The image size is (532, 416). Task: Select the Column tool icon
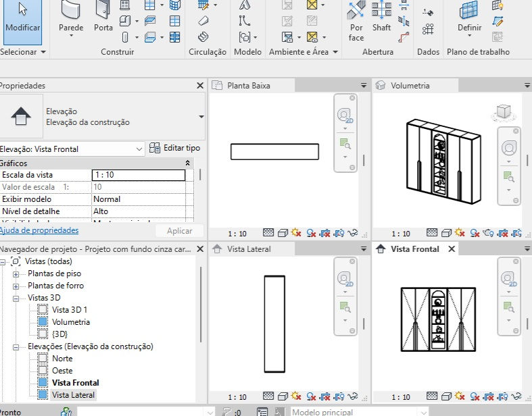125,37
